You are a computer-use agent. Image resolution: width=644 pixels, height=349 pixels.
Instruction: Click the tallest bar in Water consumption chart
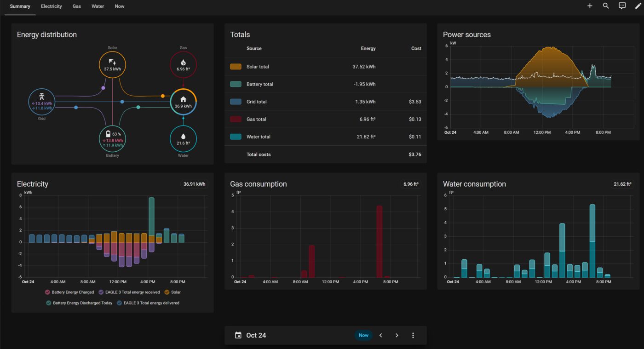[592, 241]
